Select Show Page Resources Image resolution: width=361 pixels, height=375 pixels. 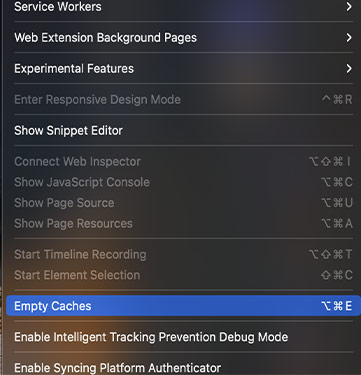pos(183,223)
